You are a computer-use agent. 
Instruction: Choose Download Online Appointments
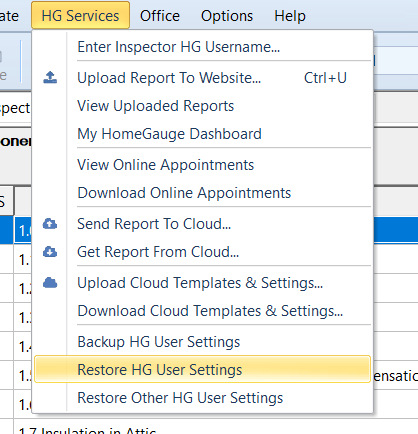(x=203, y=193)
